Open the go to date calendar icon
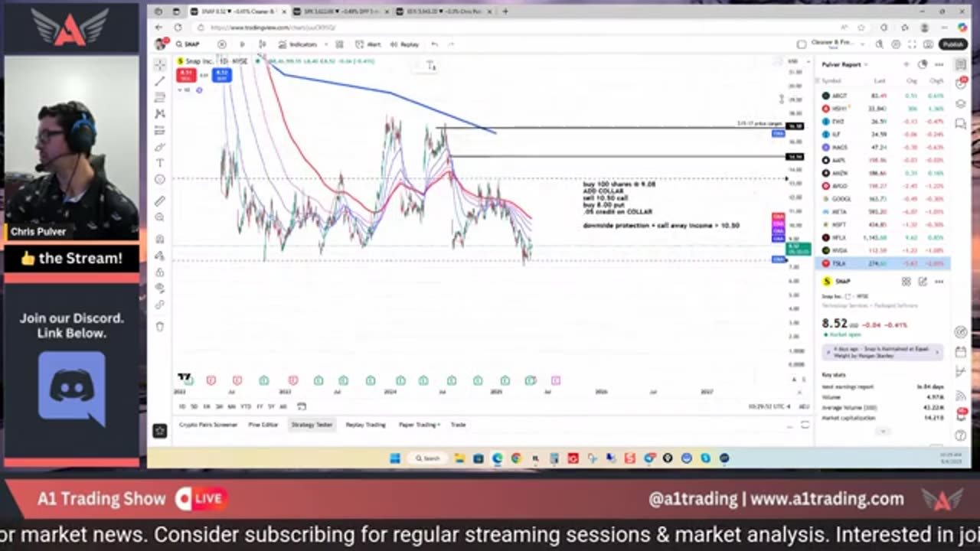 click(302, 406)
